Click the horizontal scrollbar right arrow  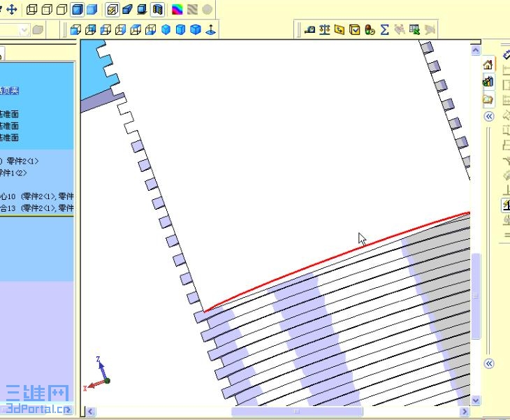(x=465, y=412)
